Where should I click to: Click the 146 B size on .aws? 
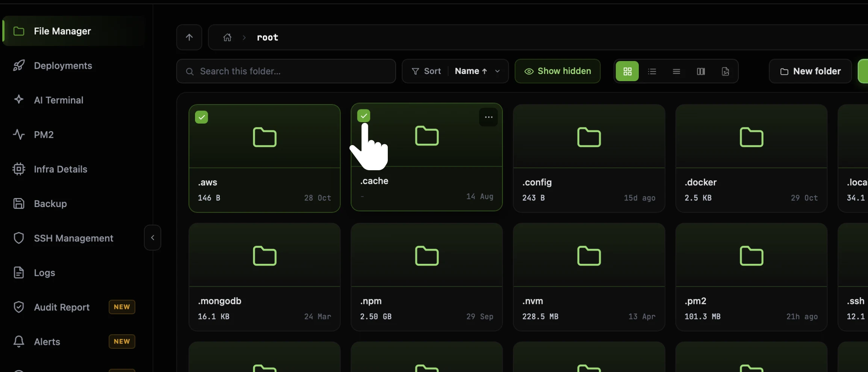(209, 198)
